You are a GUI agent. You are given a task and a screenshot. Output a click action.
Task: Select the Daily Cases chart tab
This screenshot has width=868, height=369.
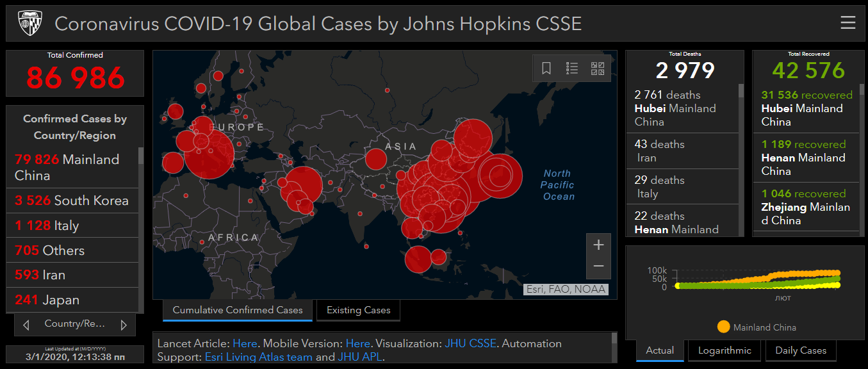pos(801,350)
